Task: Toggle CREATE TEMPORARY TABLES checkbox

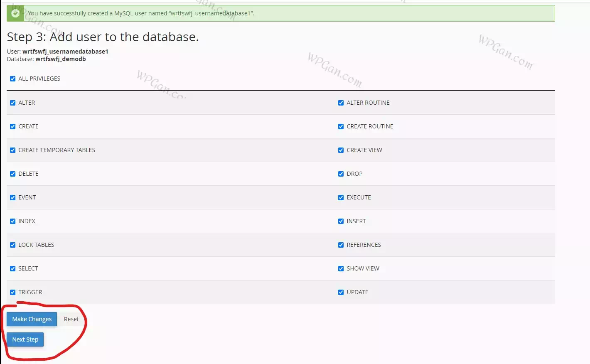Action: [x=12, y=150]
